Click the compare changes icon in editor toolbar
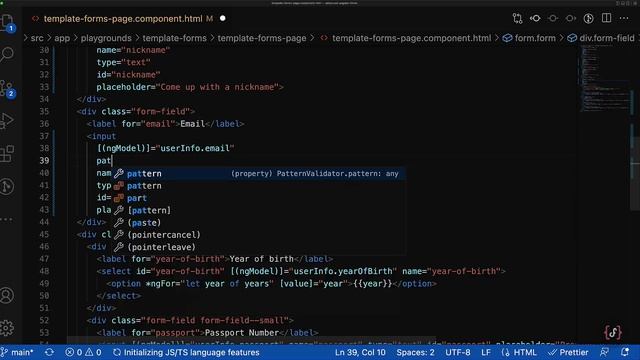The height and width of the screenshot is (360, 640). coord(518,18)
